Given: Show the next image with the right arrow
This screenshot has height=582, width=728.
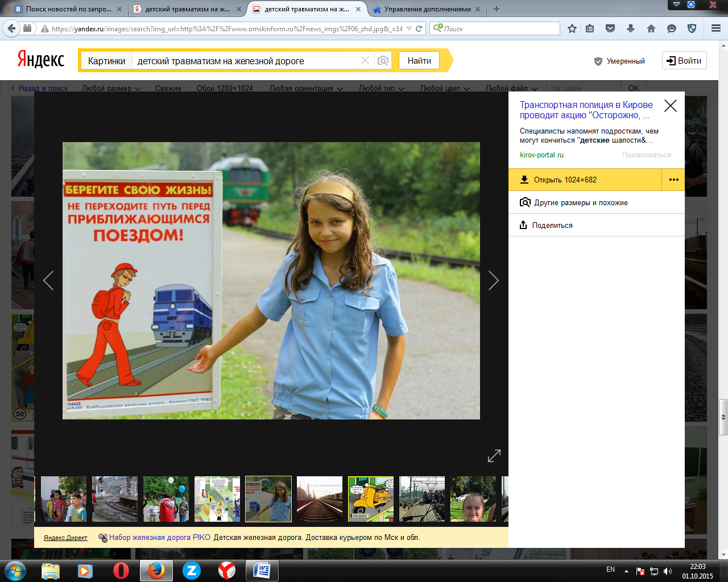Looking at the screenshot, I should tap(493, 280).
